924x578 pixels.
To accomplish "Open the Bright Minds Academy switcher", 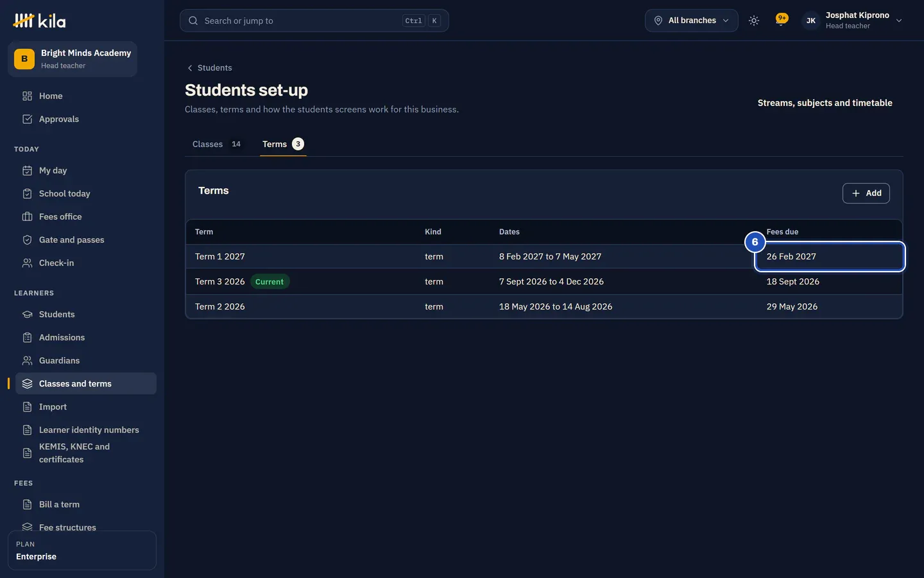I will [x=73, y=59].
